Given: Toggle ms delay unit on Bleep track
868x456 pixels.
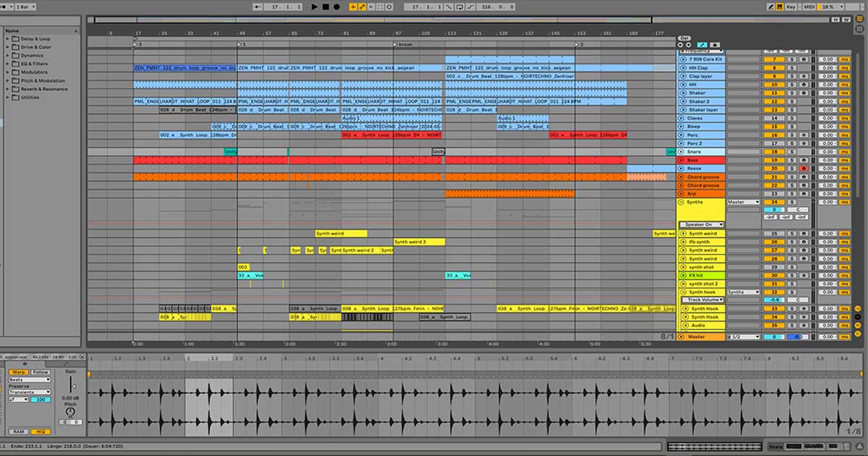Looking at the screenshot, I should point(844,127).
